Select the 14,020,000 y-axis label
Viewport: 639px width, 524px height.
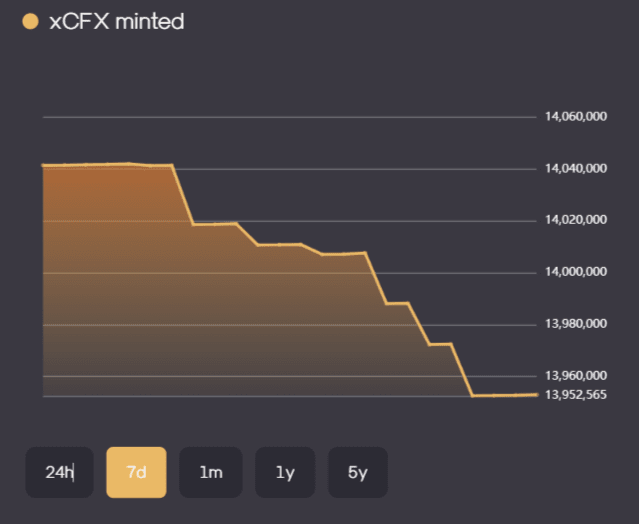[575, 220]
